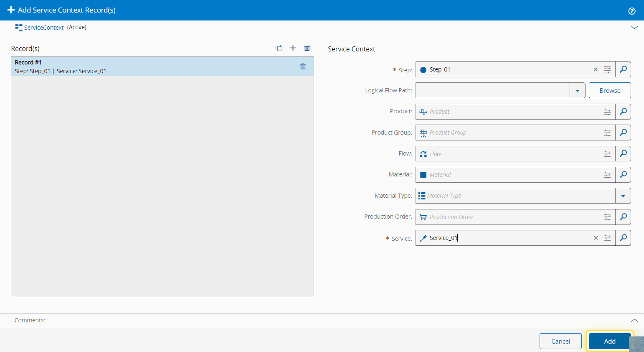Open the help question mark icon

632,11
